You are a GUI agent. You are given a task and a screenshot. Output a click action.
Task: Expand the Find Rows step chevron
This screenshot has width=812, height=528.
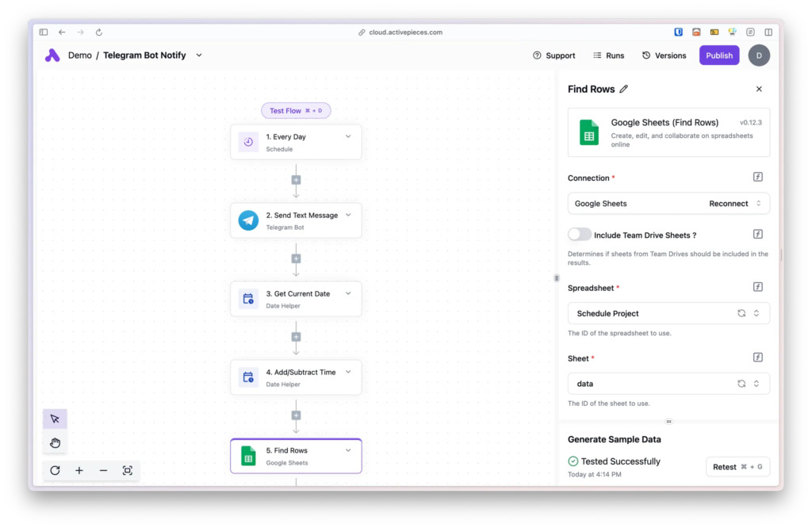click(x=349, y=450)
